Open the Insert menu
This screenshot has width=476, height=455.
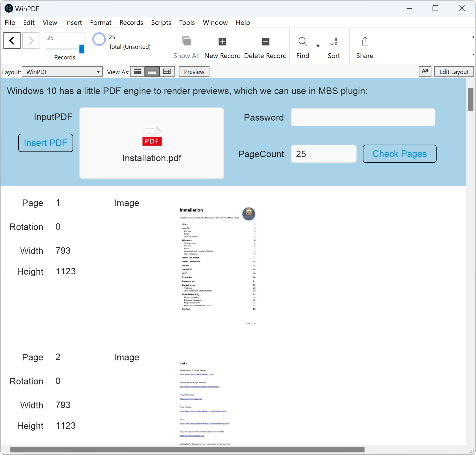click(73, 23)
